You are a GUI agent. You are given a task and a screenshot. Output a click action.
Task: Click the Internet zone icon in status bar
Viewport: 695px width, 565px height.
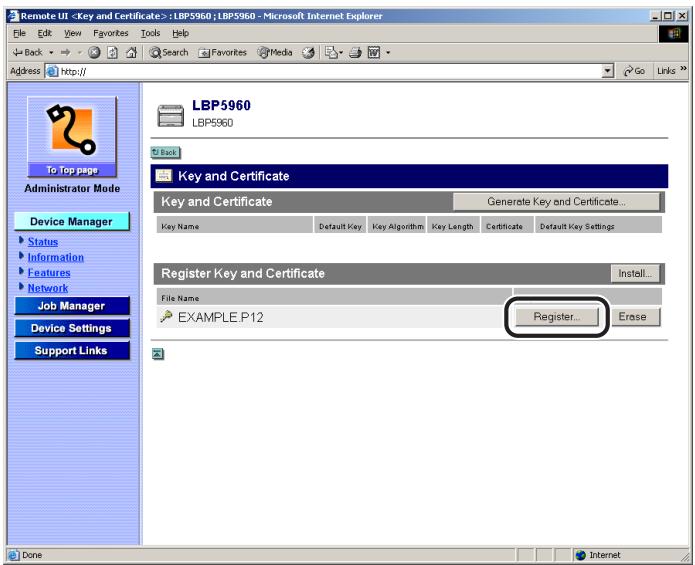click(x=581, y=555)
